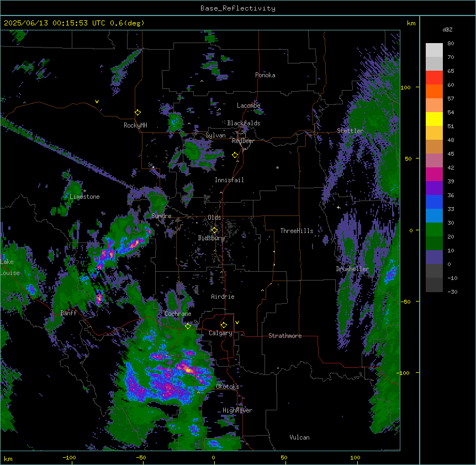This screenshot has width=476, height=465.
Task: Click the Limestone map label
Action: point(84,197)
